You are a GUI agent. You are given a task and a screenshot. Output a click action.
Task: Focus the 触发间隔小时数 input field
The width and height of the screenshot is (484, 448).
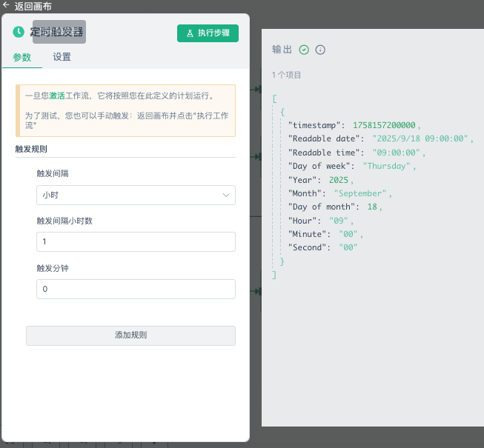click(136, 242)
